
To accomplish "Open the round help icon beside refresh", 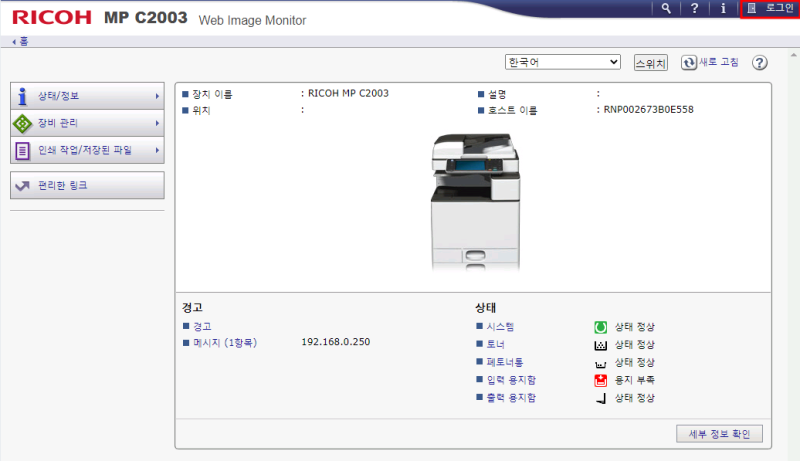I will point(759,63).
